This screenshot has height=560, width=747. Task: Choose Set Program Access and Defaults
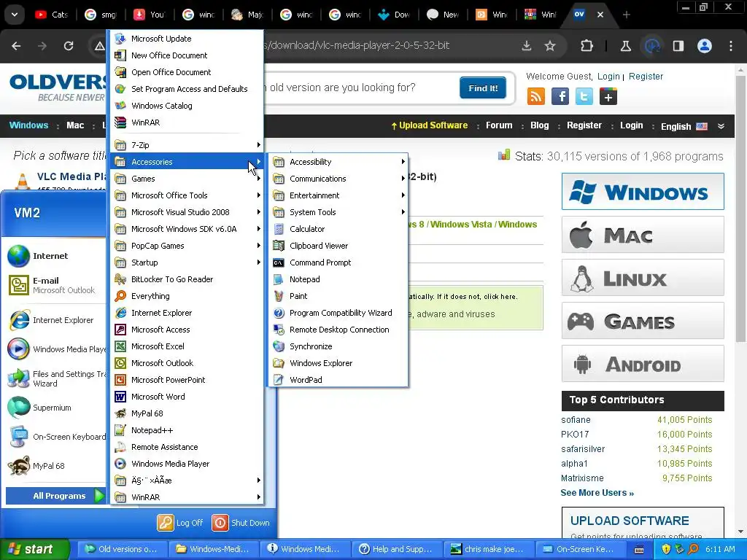pos(187,89)
